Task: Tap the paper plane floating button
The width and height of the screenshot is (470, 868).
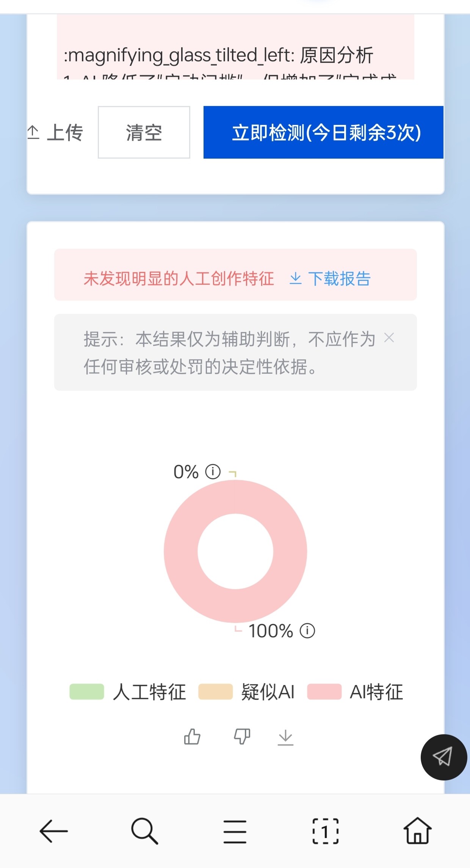Action: (443, 757)
